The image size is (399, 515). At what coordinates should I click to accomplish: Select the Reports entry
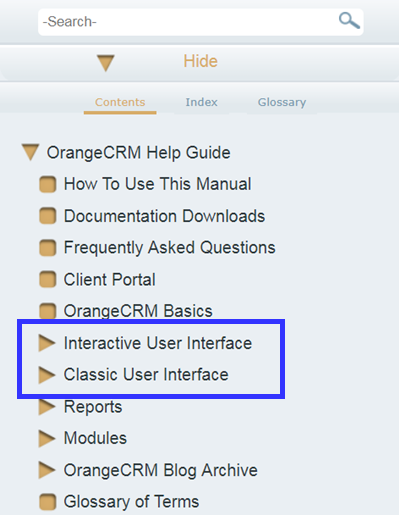coord(93,407)
